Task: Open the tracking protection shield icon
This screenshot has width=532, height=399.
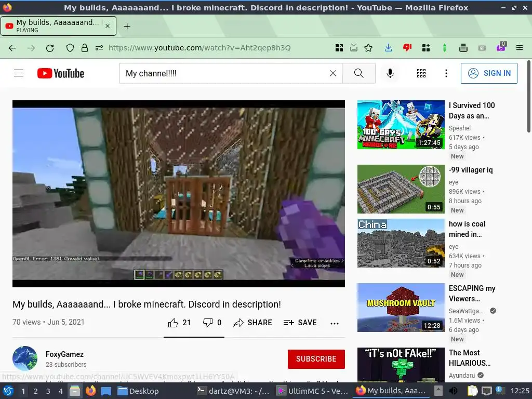Action: pyautogui.click(x=70, y=48)
